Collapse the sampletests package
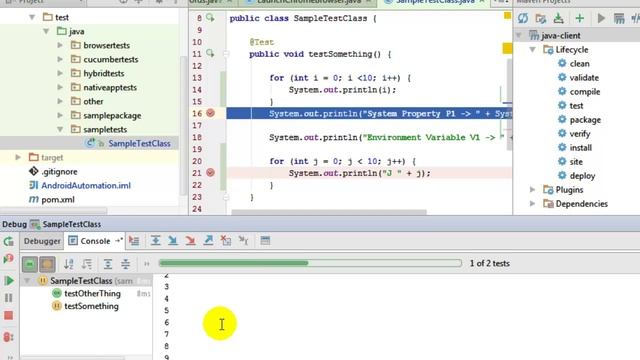This screenshot has width=640, height=360. (x=60, y=129)
